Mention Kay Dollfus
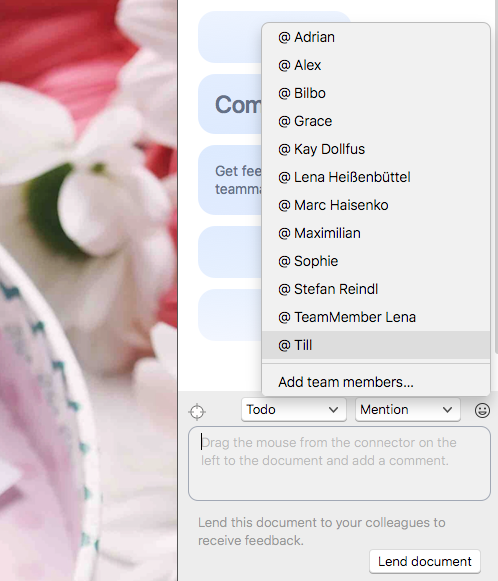498x581 pixels. tap(376, 149)
